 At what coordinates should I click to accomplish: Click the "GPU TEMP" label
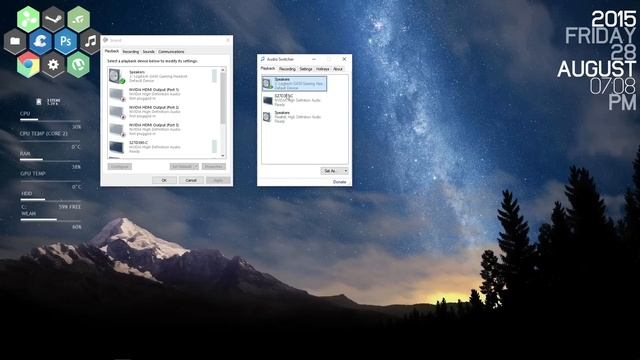coord(33,173)
